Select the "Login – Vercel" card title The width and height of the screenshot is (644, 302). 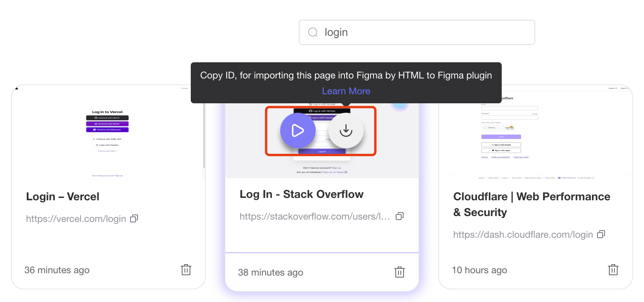(x=63, y=197)
